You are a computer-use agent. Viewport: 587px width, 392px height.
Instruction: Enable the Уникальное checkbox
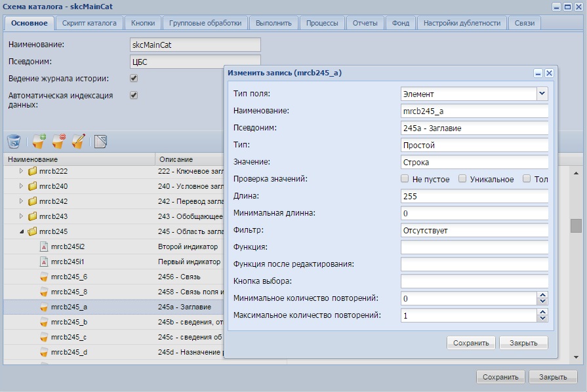[x=462, y=179]
